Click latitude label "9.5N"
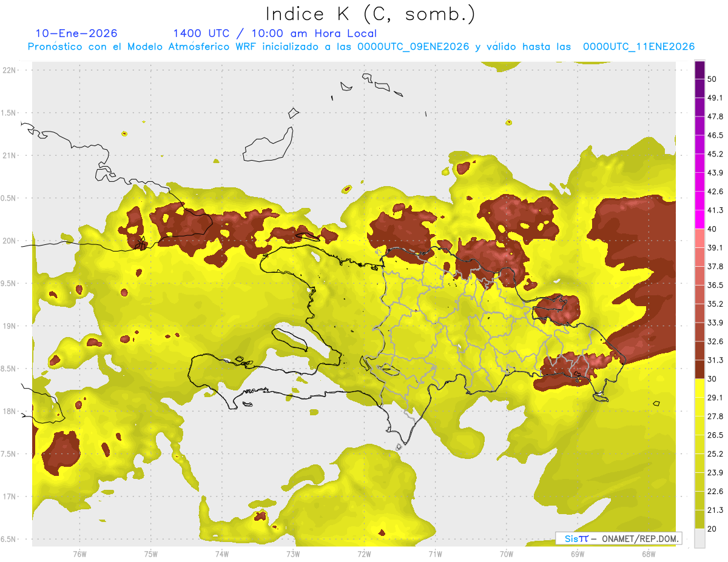The image size is (728, 562). click(9, 284)
